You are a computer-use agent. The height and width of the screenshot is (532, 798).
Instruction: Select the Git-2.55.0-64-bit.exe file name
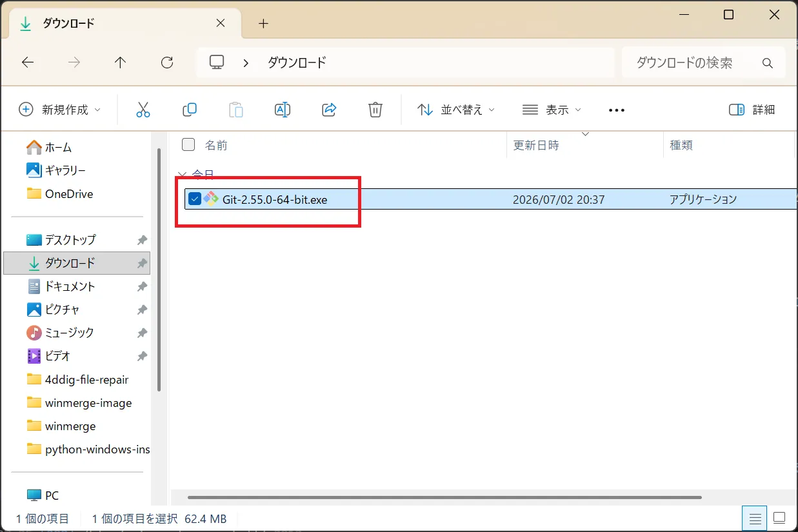pos(275,199)
